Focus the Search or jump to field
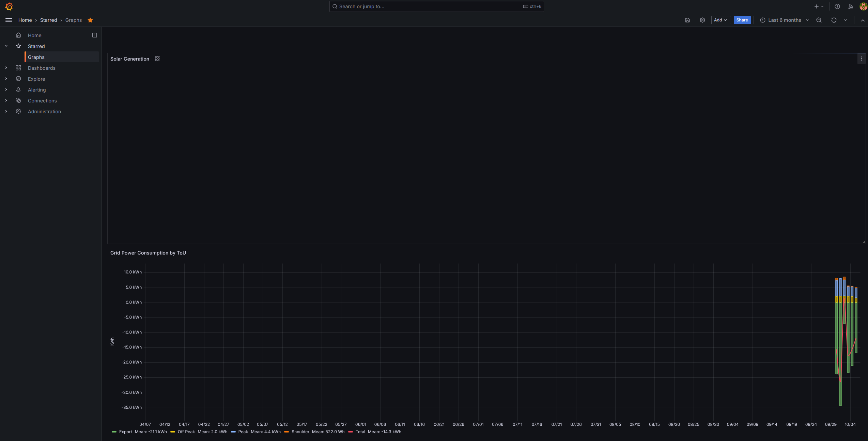The width and height of the screenshot is (868, 441). click(x=436, y=6)
